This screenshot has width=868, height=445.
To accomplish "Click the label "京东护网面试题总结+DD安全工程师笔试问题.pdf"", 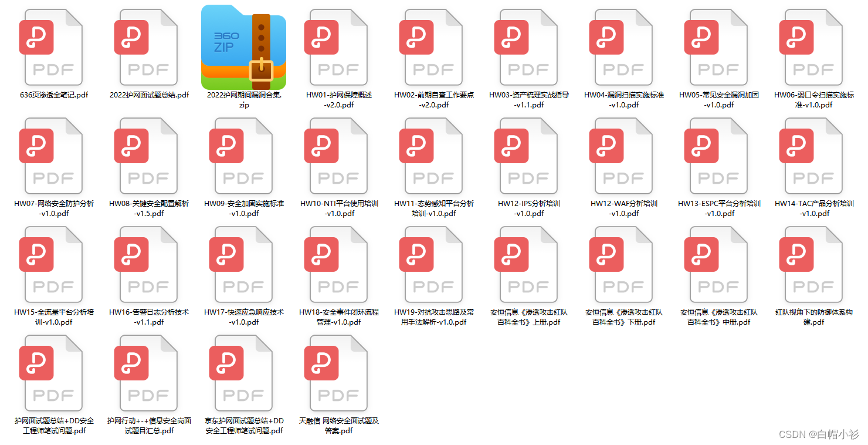I will [244, 426].
